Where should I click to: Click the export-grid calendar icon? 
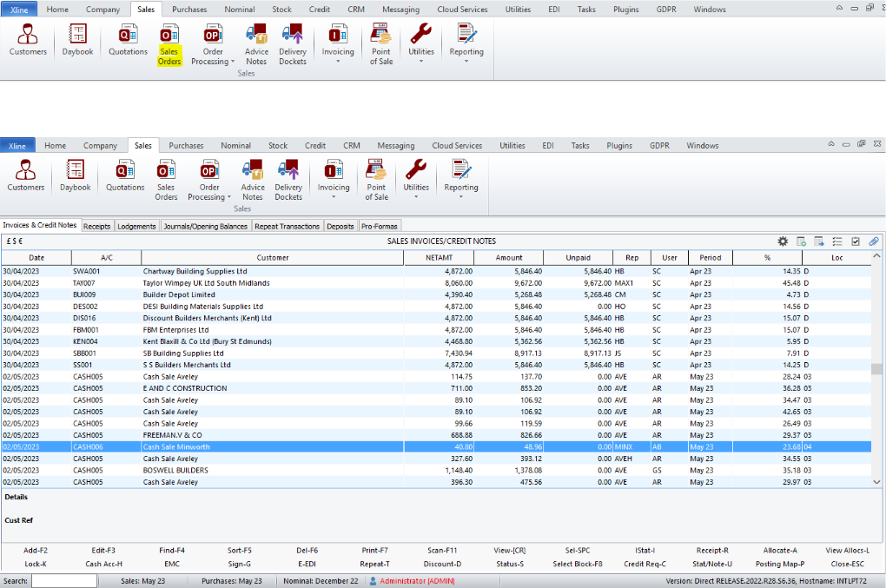[x=818, y=241]
